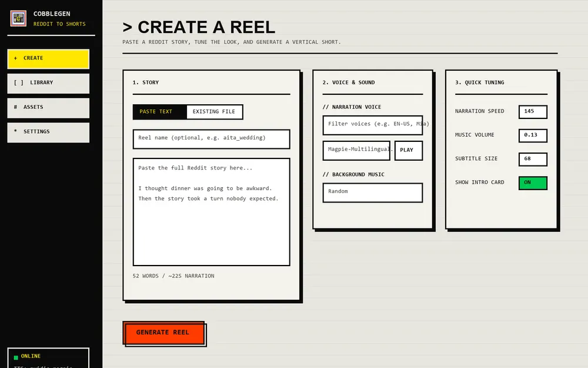Click the Narration Voice section label
This screenshot has height=368, width=588.
[352, 107]
